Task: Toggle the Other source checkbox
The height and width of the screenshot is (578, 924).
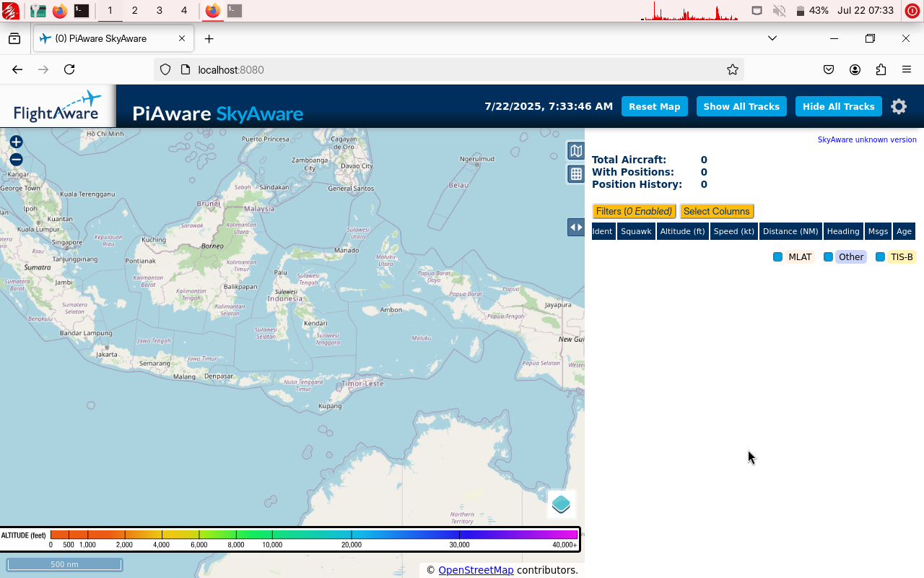Action: 828,257
